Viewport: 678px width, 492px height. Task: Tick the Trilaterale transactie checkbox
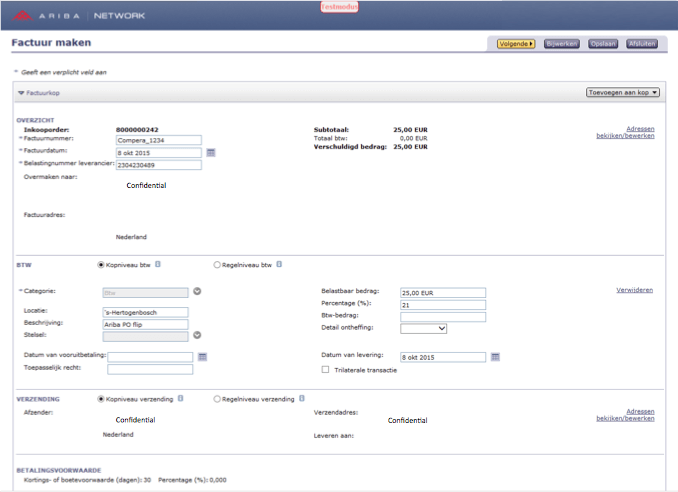tap(325, 370)
